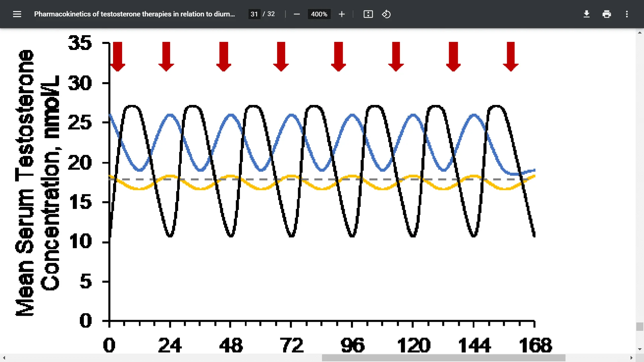Screen dimensions: 644x362
Task: Click the 400% zoom level field
Action: tap(319, 14)
